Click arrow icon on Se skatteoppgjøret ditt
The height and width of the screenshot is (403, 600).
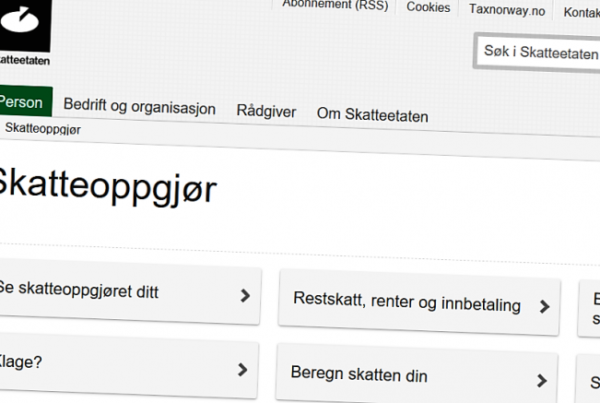click(x=244, y=296)
